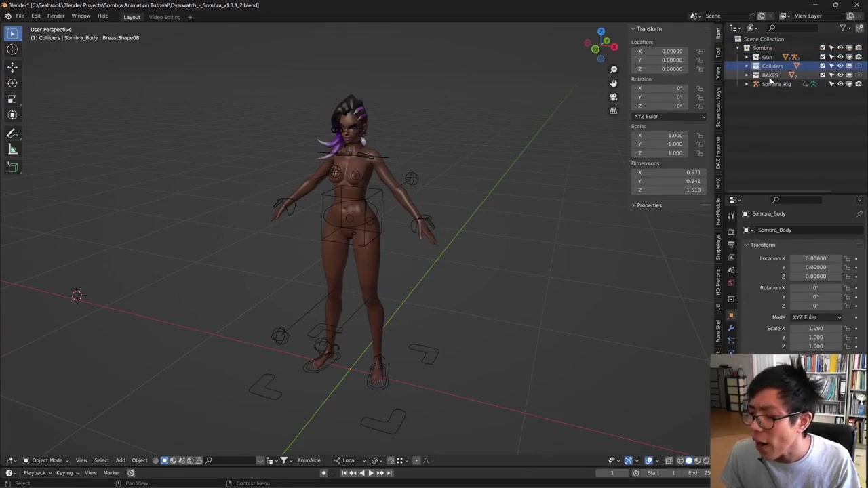Switch to orthographic/perspective grid view icon

tap(613, 110)
